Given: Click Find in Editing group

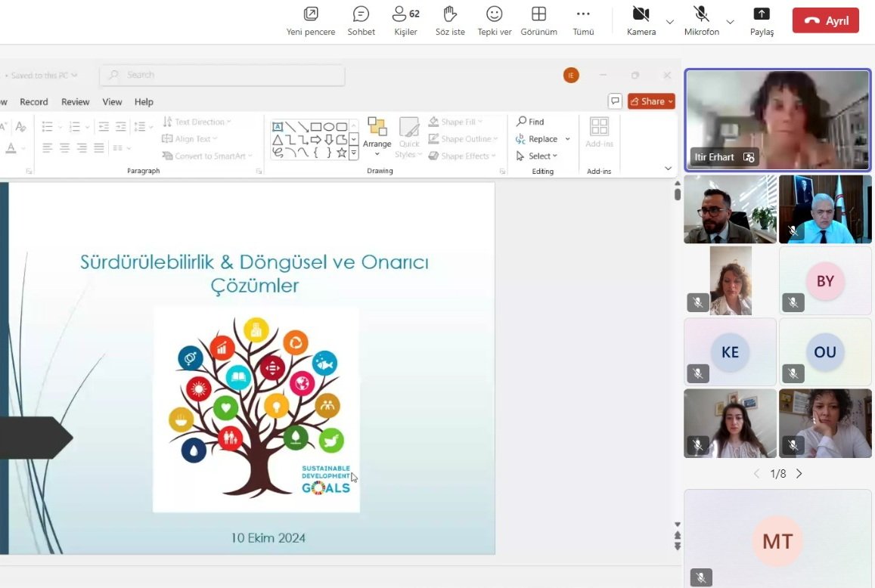Looking at the screenshot, I should point(530,122).
